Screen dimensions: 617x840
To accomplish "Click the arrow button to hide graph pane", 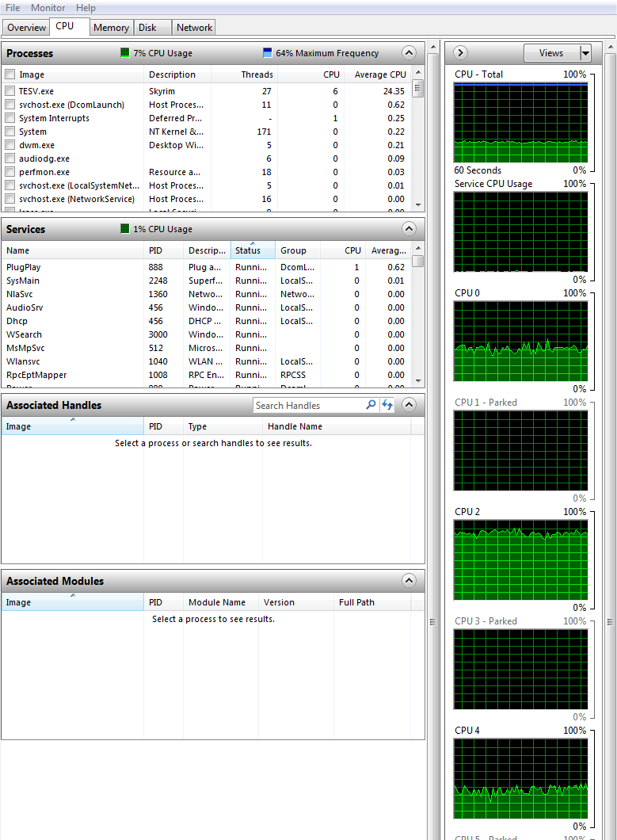I will (x=461, y=53).
